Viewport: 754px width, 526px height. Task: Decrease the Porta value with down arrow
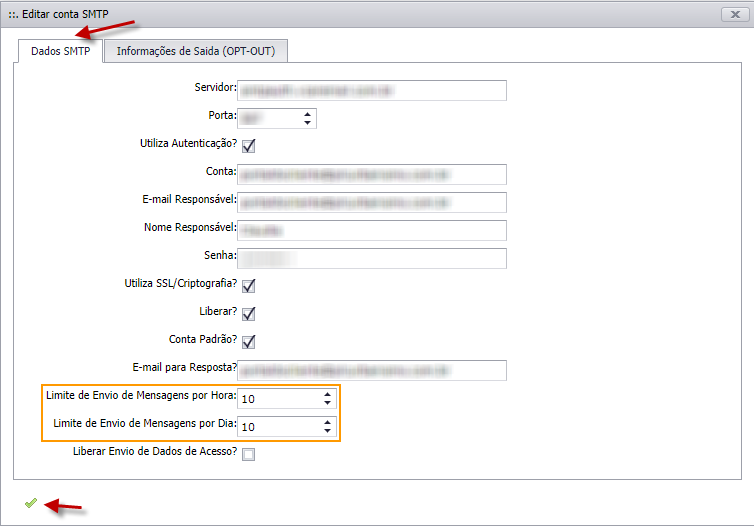tap(307, 123)
